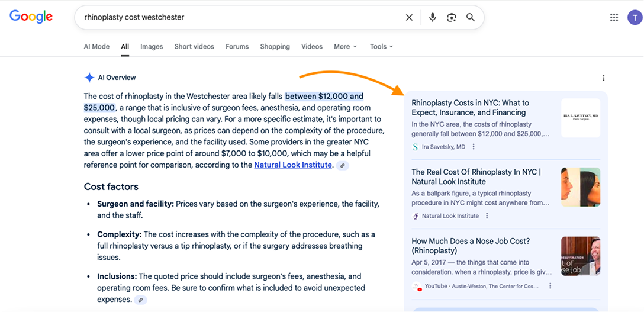This screenshot has height=312, width=644.
Task: Click the nose job YouTube video thumbnail
Action: [580, 256]
